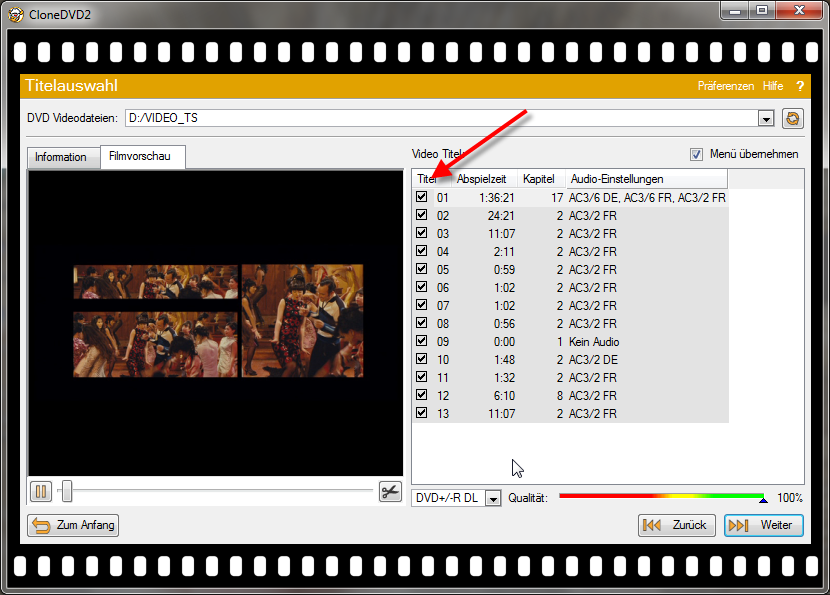Click playtime 24:21 in title 02 row
The width and height of the screenshot is (830, 595).
501,216
